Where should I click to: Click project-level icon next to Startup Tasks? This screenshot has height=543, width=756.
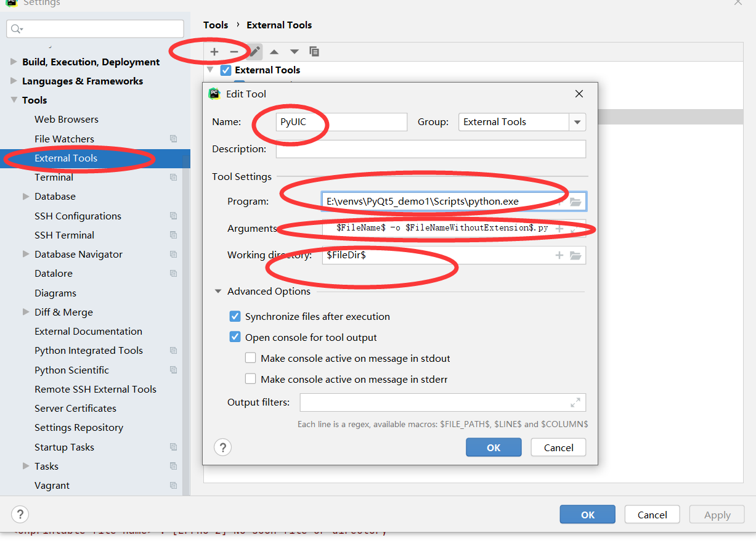coord(173,447)
